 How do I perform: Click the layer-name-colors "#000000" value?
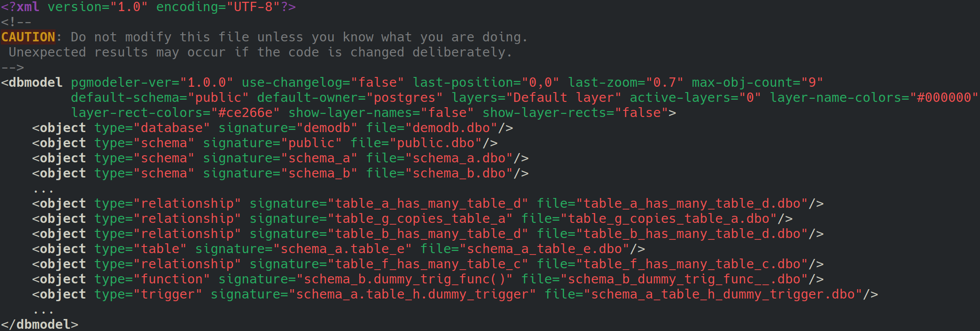pyautogui.click(x=944, y=97)
